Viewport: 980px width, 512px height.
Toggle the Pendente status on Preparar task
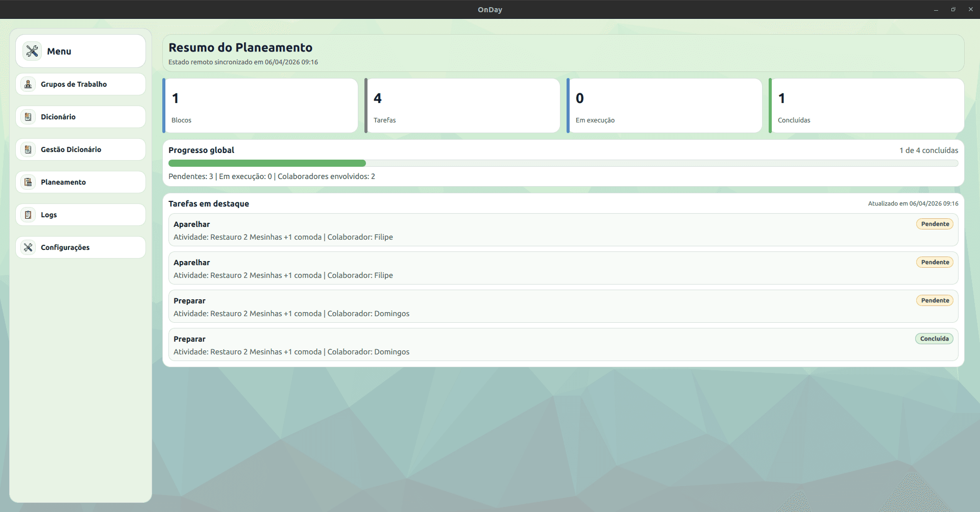click(935, 300)
